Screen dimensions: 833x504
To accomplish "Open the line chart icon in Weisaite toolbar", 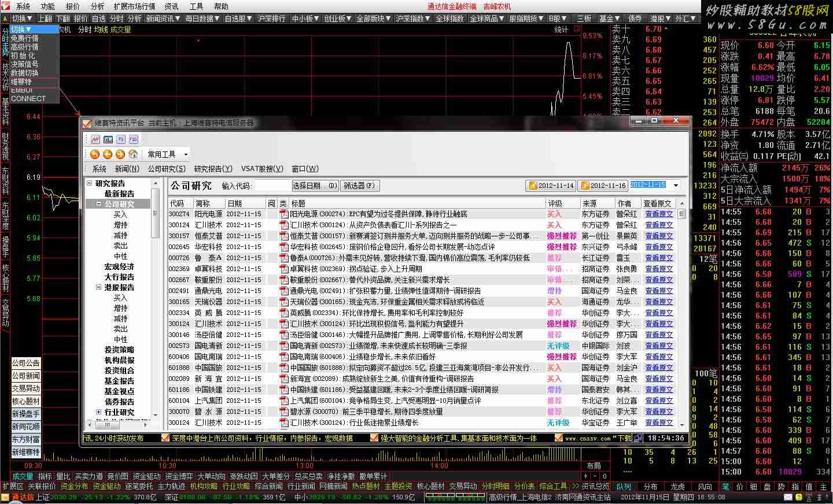I will [95, 139].
